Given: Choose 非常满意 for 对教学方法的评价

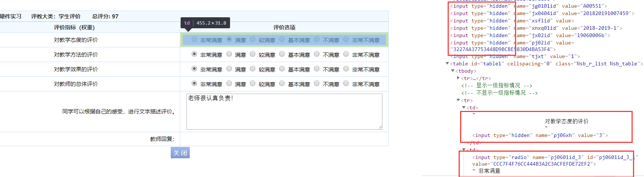Looking at the screenshot, I should click(x=194, y=54).
